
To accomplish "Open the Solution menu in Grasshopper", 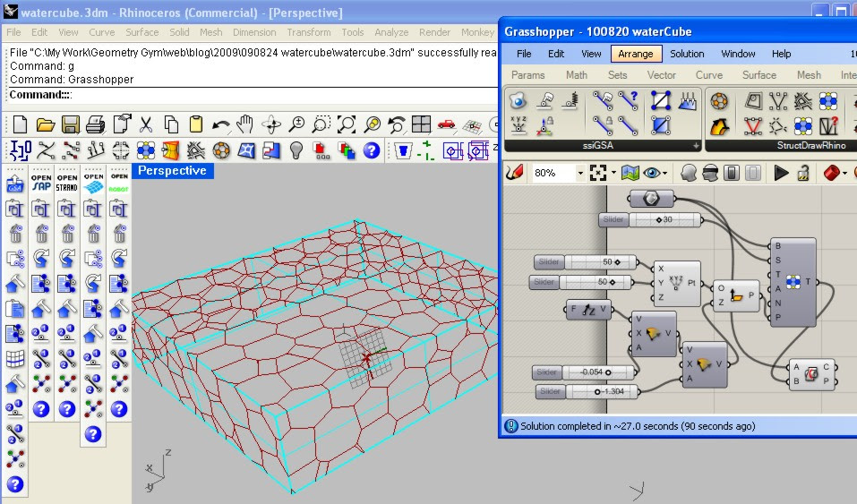I will [x=687, y=54].
